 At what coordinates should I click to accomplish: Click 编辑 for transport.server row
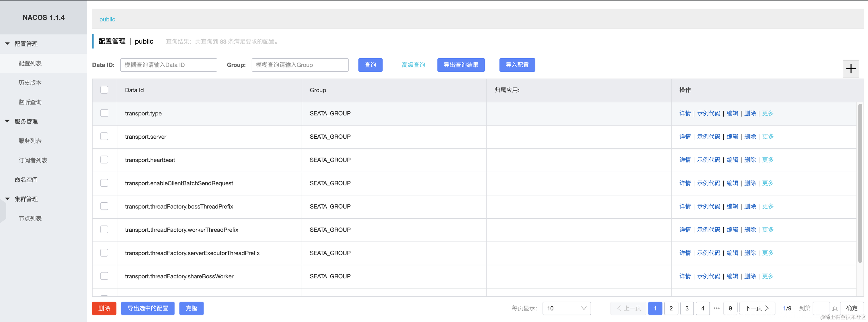click(x=732, y=136)
